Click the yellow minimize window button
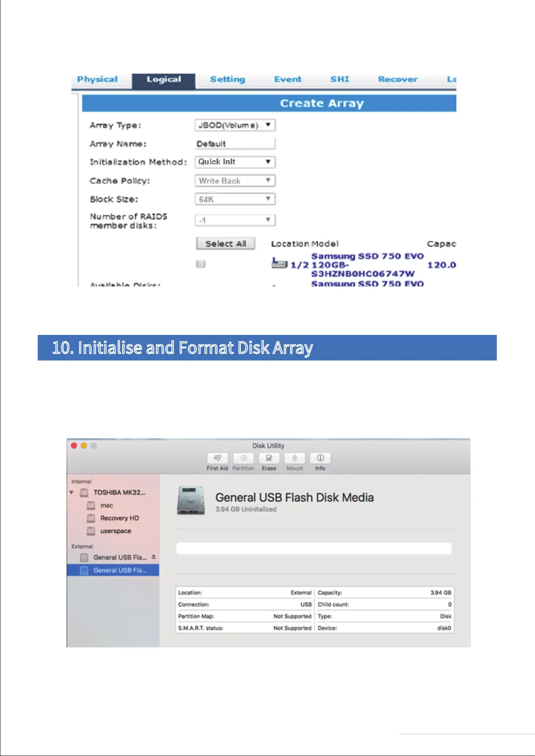 (x=84, y=446)
